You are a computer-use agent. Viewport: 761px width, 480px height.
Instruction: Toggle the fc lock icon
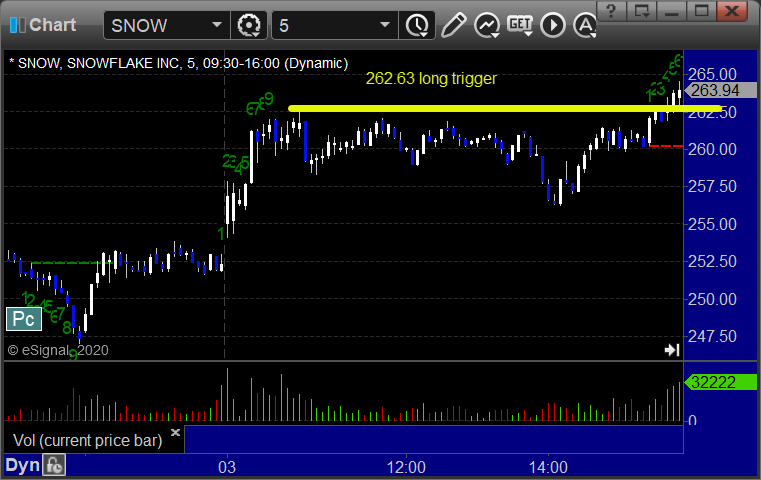(54, 465)
